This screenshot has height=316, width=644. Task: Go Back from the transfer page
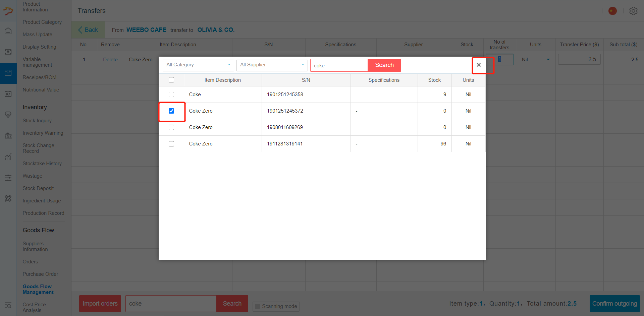click(88, 30)
